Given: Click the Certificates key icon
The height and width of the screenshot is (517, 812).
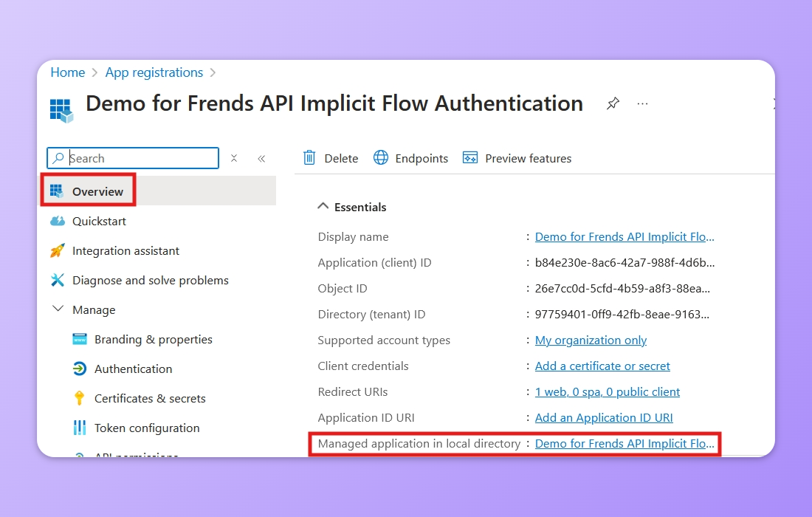Looking at the screenshot, I should [79, 398].
